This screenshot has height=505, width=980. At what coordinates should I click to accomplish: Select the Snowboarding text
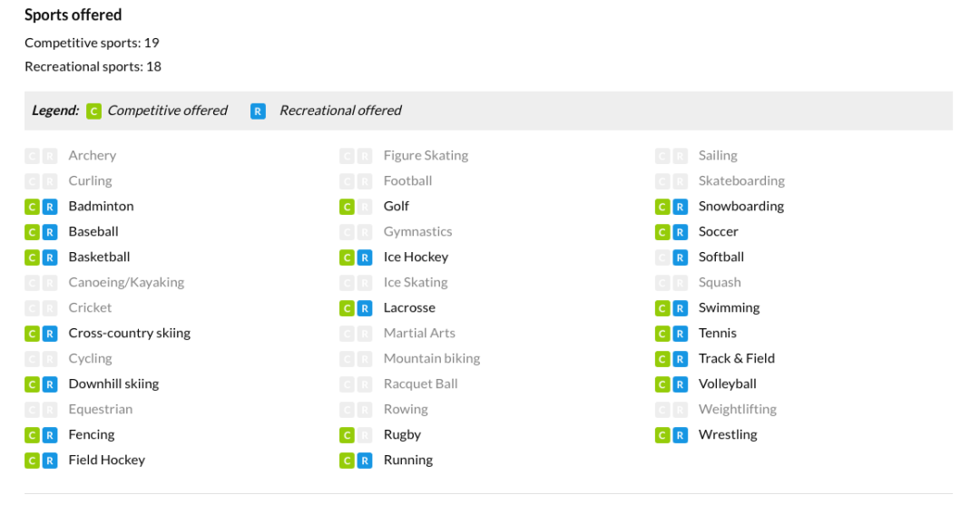click(x=741, y=207)
